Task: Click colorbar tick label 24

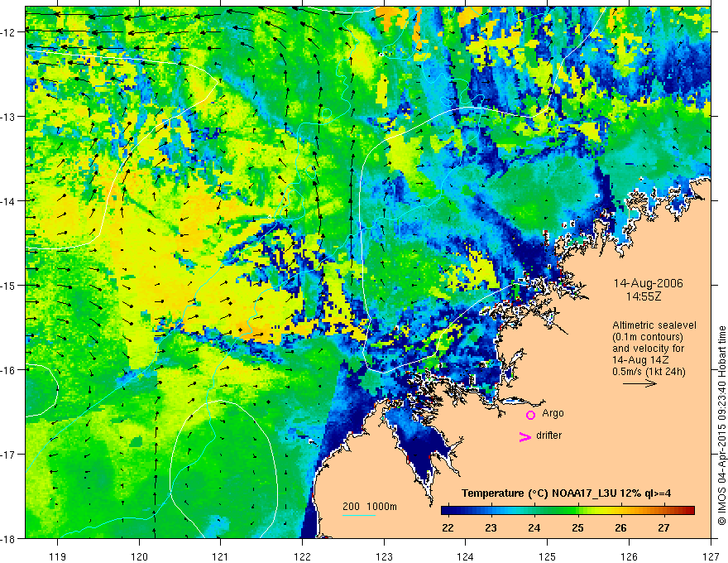Action: 534,528
